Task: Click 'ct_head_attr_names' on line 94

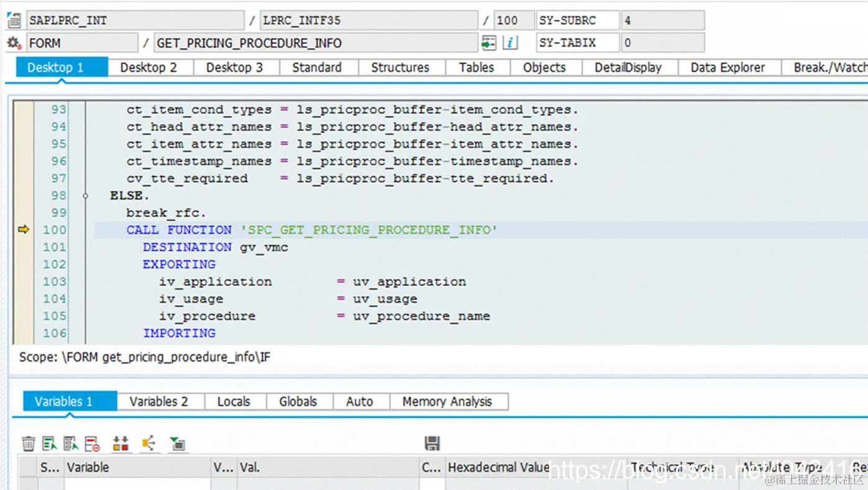Action: (x=199, y=127)
